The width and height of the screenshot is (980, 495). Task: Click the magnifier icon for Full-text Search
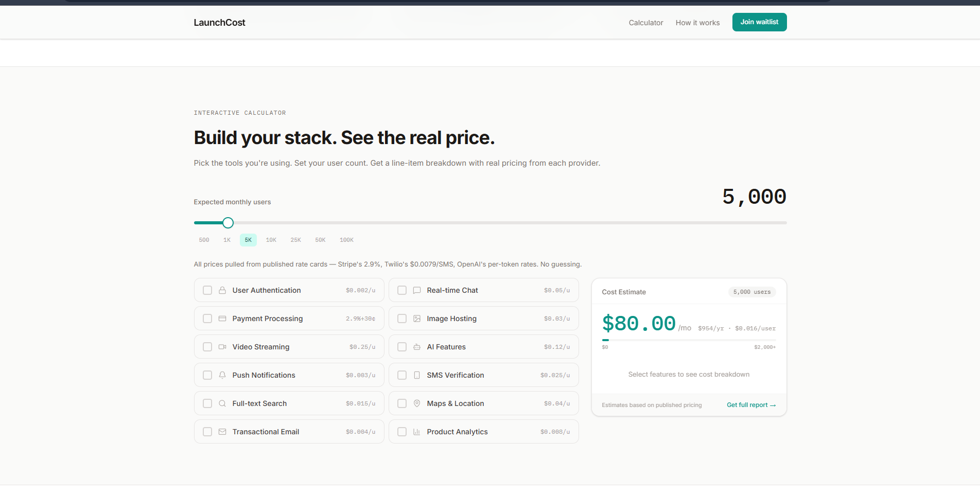(222, 403)
